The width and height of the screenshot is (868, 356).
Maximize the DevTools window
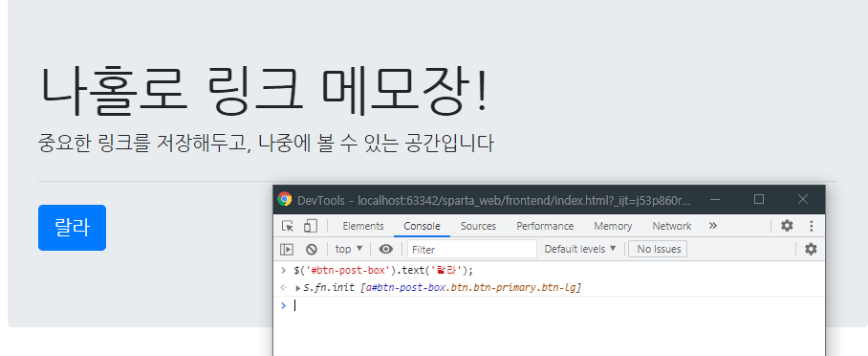[759, 200]
